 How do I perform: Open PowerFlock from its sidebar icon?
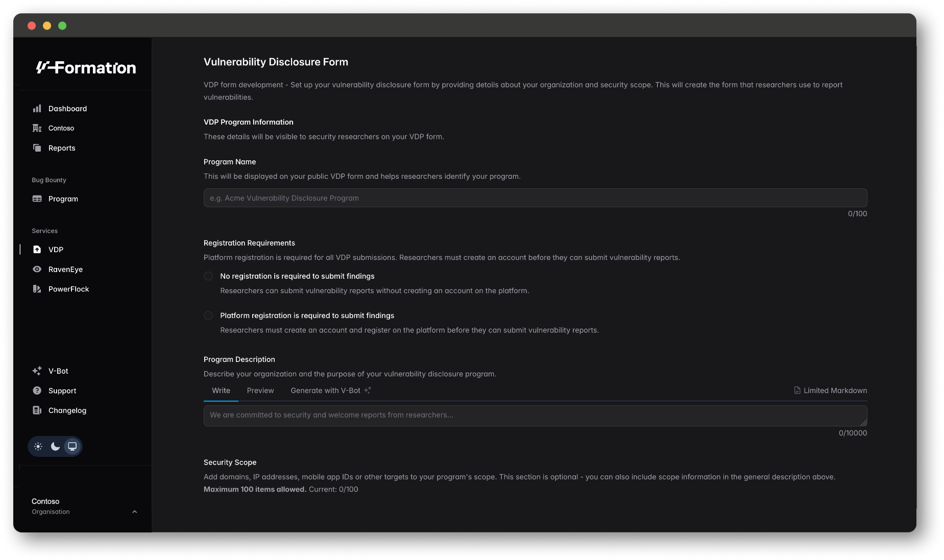37,289
